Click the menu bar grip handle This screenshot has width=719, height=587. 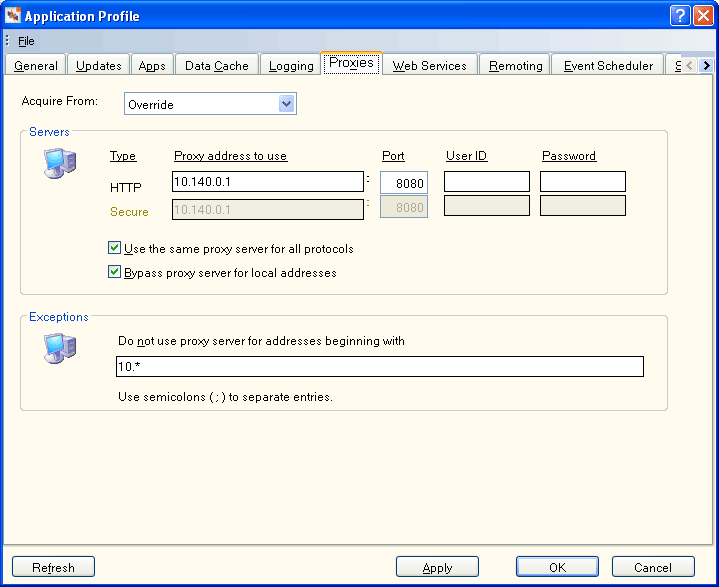[7, 40]
